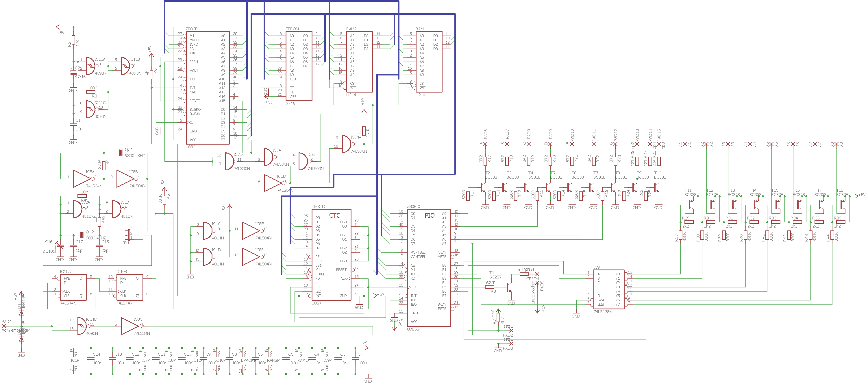Click the RAM2 memory chip label

point(351,29)
